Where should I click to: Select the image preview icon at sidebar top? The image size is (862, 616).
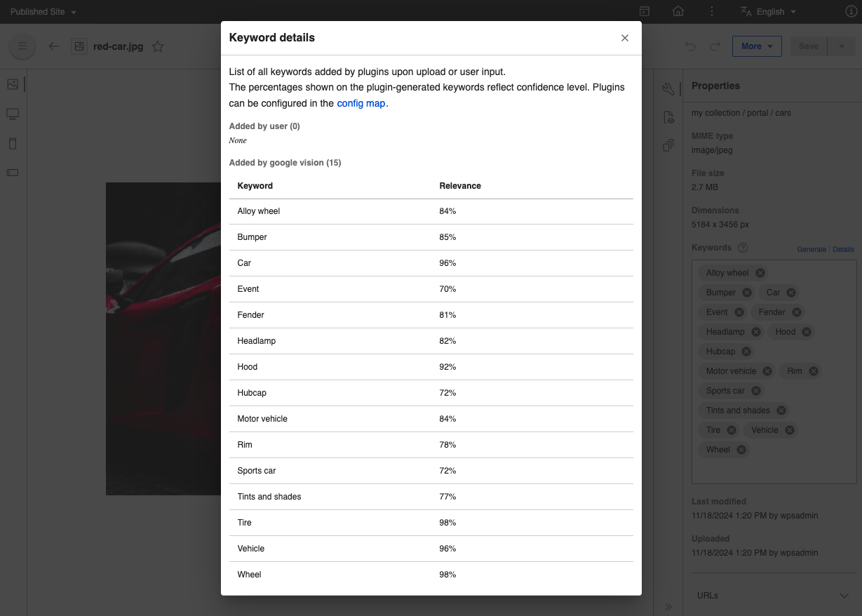pyautogui.click(x=13, y=83)
